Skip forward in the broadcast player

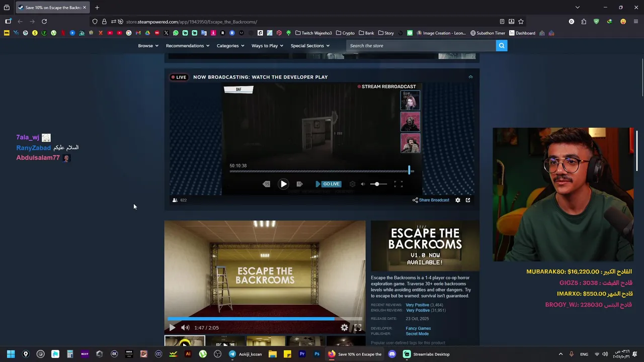[299, 184]
